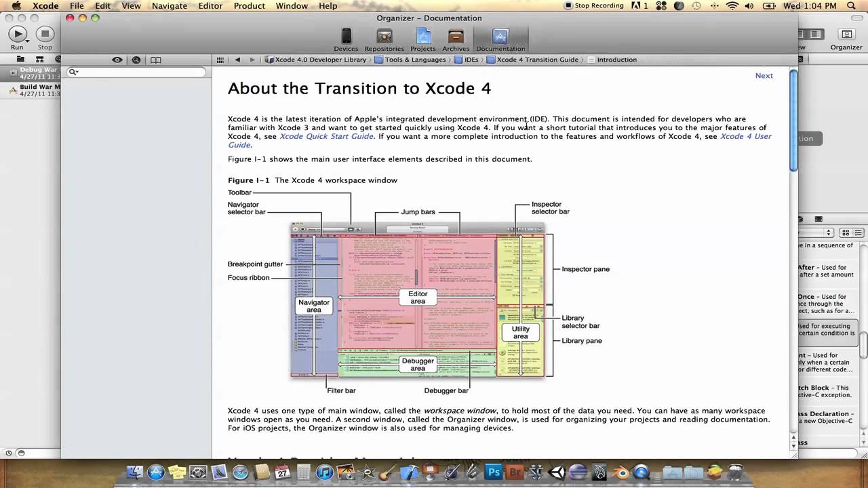Show the Explore documentation navigator (eye icon)

(x=117, y=60)
